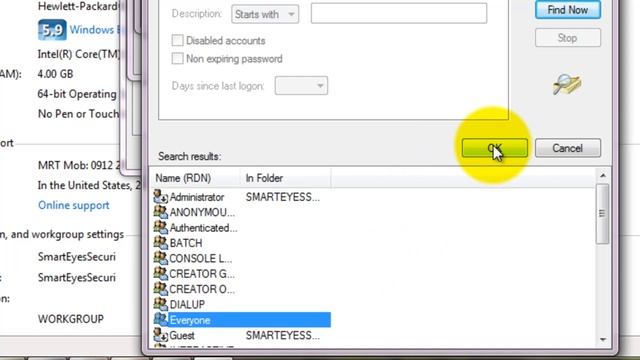Click the CREATOR G... group icon
Screen dimensions: 640x360
(x=160, y=273)
